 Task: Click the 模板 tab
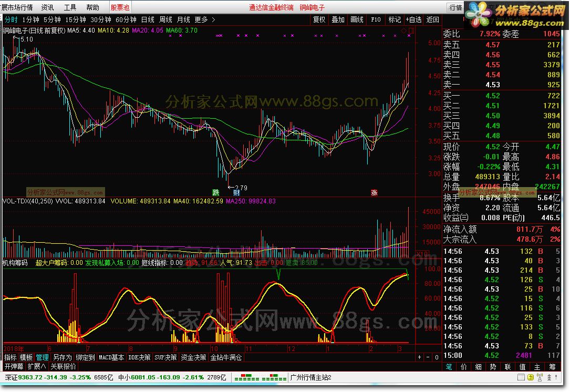coord(26,357)
